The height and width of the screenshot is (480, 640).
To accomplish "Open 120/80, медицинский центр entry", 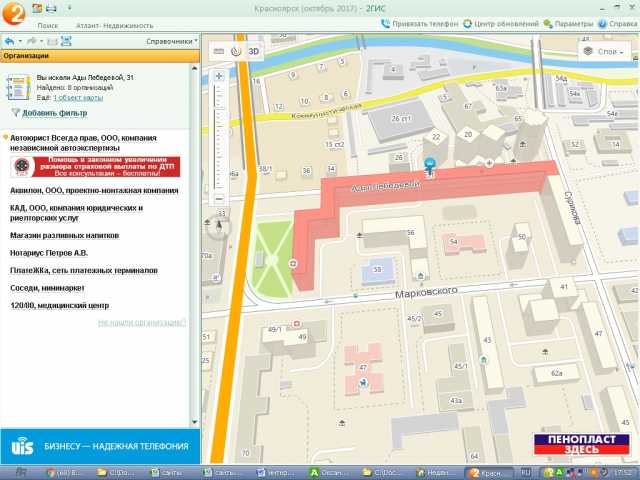I will pos(60,305).
